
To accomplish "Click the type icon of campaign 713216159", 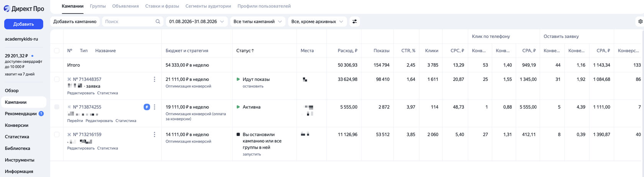I will pyautogui.click(x=69, y=134).
